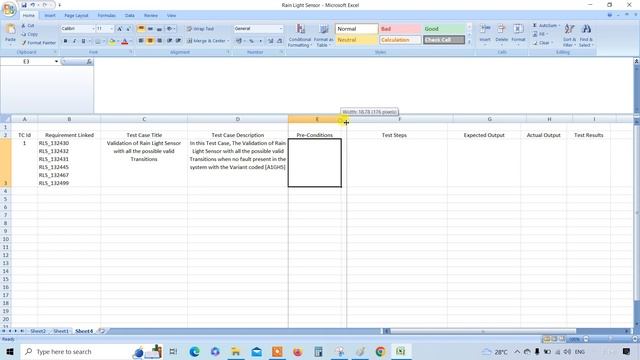Image resolution: width=640 pixels, height=360 pixels.
Task: Click the Save icon in the quick access toolbar
Action: point(24,5)
